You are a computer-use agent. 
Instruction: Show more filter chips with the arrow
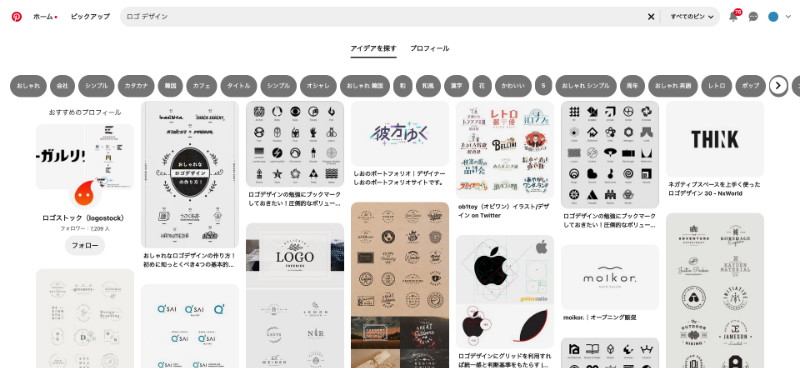tap(778, 86)
